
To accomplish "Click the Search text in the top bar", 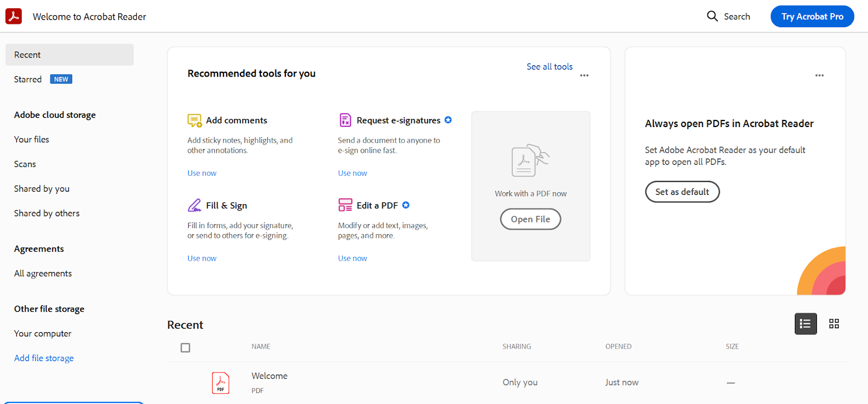I will 737,16.
